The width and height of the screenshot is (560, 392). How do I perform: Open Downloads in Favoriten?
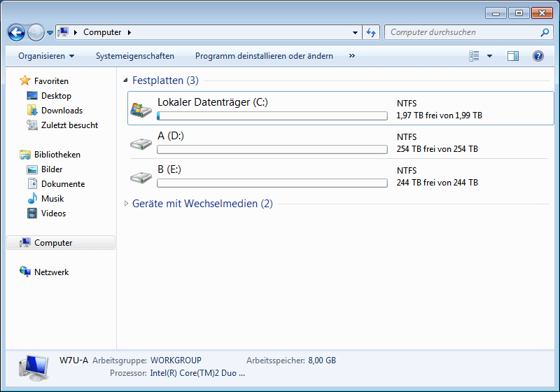pyautogui.click(x=62, y=111)
